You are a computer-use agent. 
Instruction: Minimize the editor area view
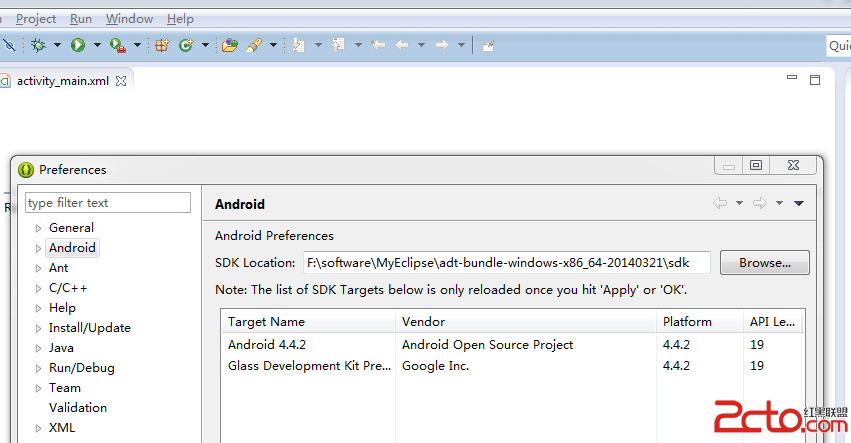pos(792,78)
